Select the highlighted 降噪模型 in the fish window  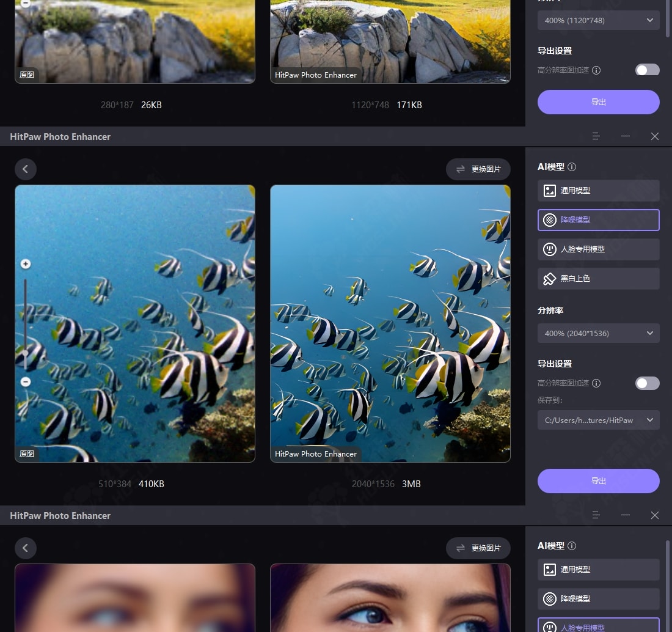pos(598,220)
